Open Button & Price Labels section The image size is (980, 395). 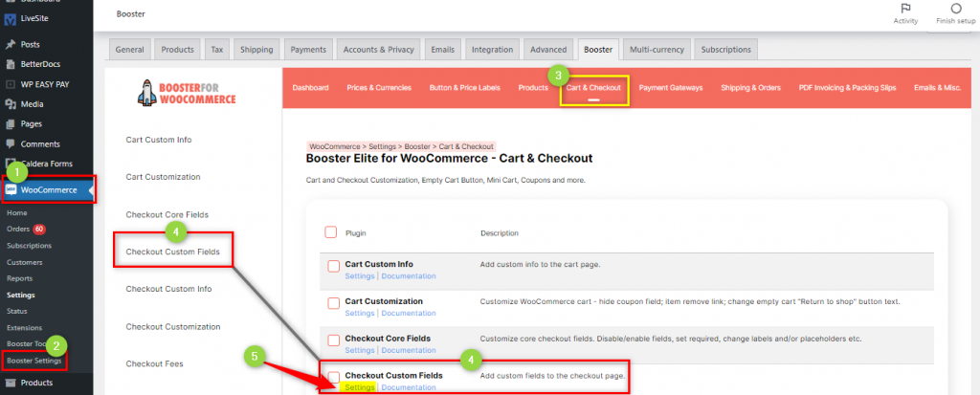[x=464, y=88]
